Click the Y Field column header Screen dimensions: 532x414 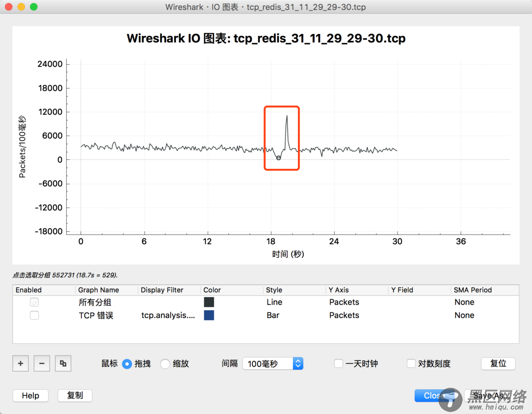pos(419,290)
